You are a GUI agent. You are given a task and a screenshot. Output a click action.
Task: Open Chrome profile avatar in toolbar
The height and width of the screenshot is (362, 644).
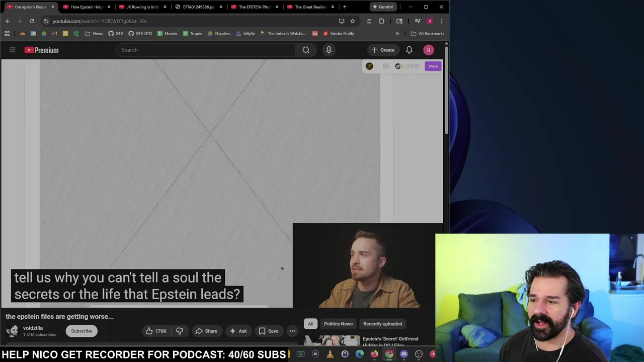430,21
